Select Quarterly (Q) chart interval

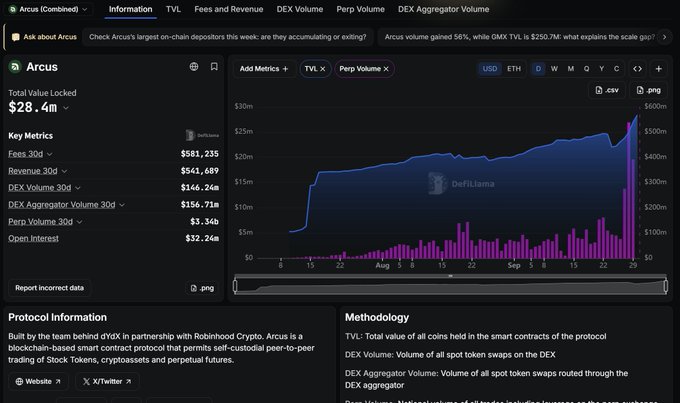point(586,69)
